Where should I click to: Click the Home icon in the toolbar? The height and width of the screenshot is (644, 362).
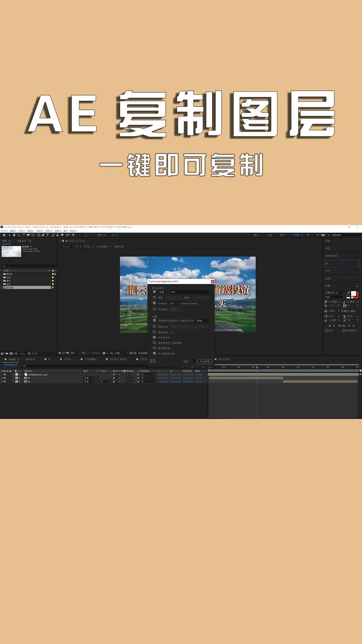[x=5, y=235]
